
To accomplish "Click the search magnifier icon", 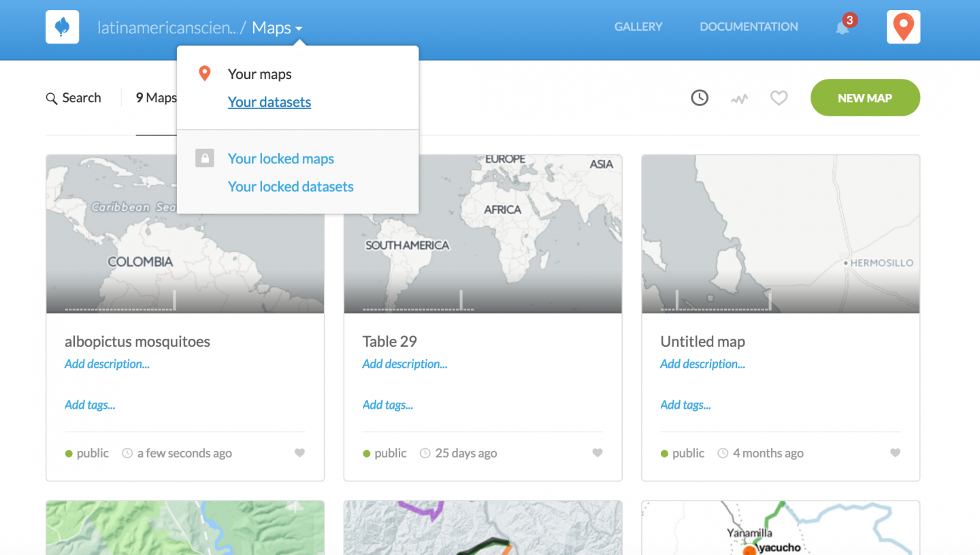I will point(52,98).
